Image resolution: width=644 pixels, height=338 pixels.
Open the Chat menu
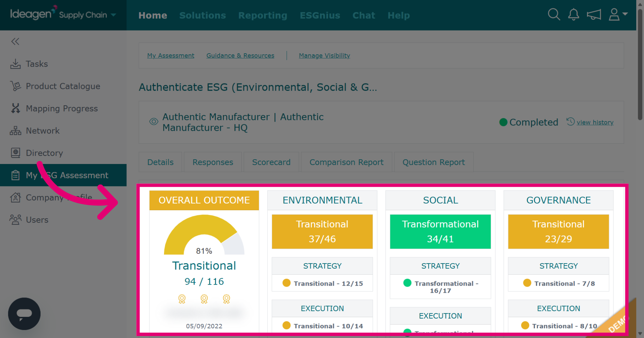[x=364, y=15]
